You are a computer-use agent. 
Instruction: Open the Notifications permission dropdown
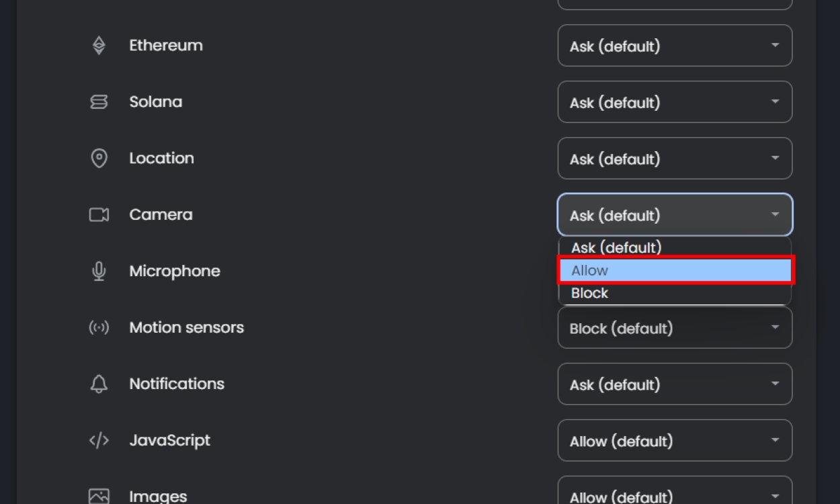(675, 384)
